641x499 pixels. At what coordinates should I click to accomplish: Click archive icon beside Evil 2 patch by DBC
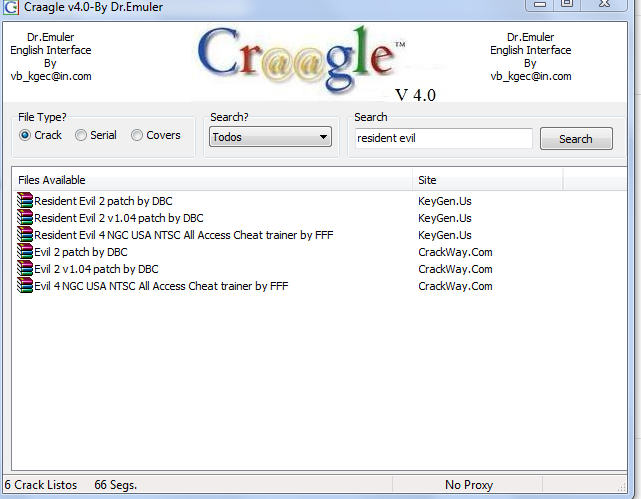coord(25,252)
